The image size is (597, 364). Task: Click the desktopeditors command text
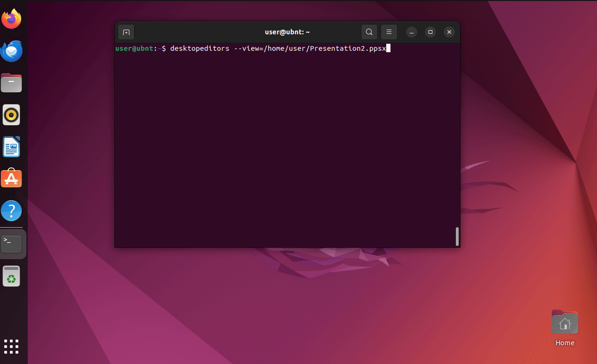coord(278,48)
